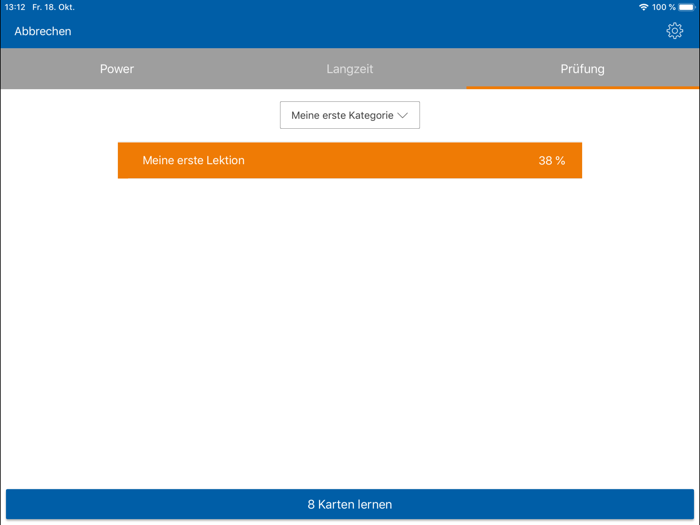Image resolution: width=700 pixels, height=525 pixels.
Task: Tap the battery icon in status bar
Action: (687, 7)
